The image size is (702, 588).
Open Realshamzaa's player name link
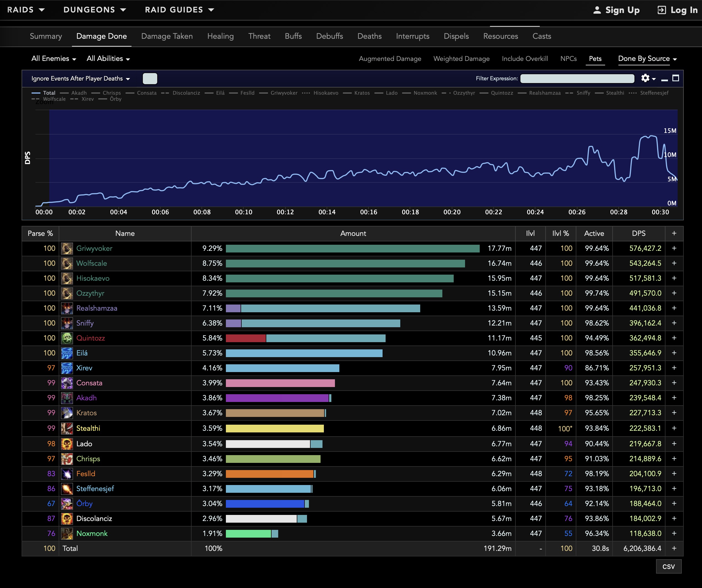pyautogui.click(x=97, y=308)
